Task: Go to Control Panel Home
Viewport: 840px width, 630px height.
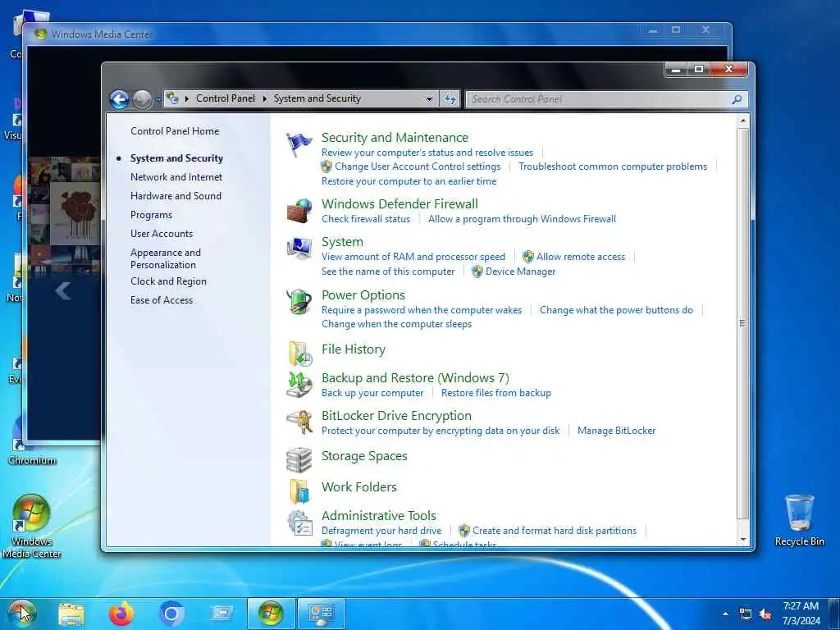Action: click(175, 130)
